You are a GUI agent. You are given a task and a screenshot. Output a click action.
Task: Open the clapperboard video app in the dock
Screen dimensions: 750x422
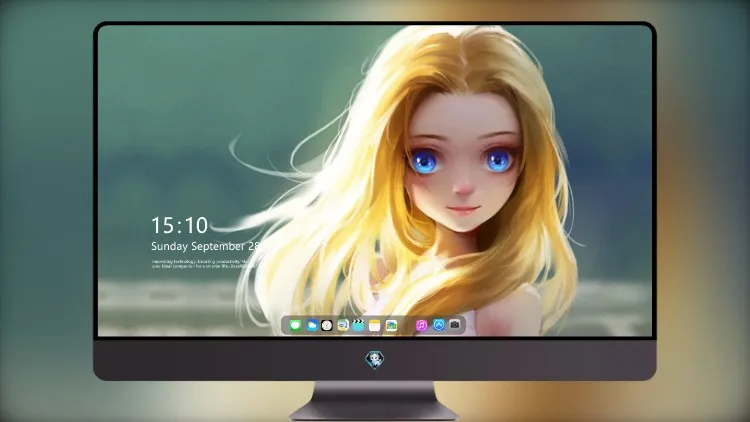tap(358, 325)
